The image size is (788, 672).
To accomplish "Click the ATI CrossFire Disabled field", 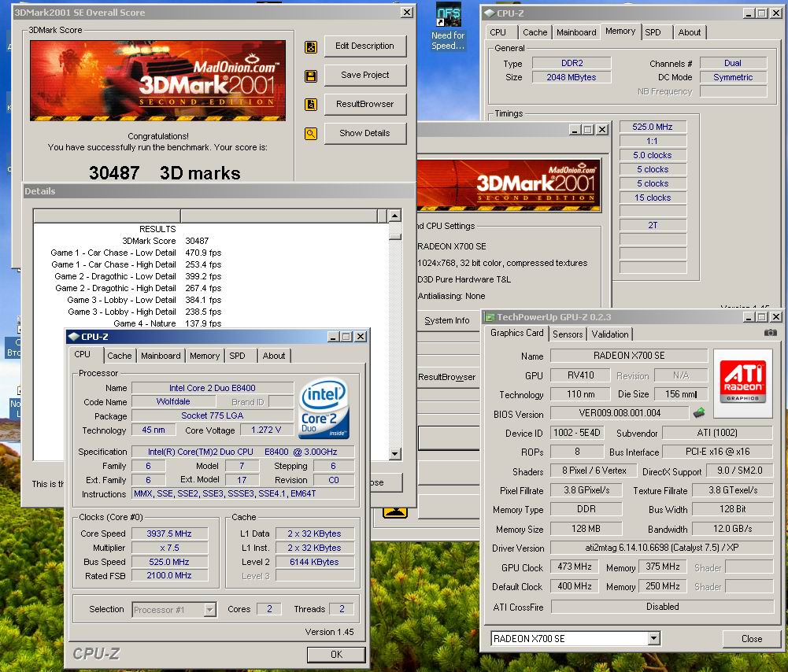I will point(662,607).
